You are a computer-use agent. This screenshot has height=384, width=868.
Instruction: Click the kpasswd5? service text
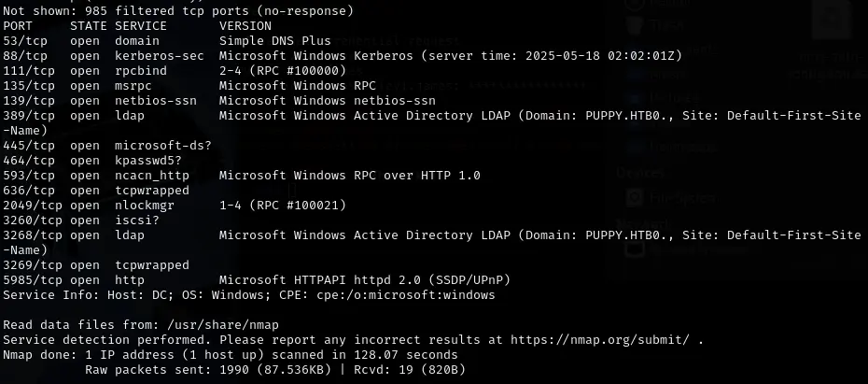click(147, 160)
